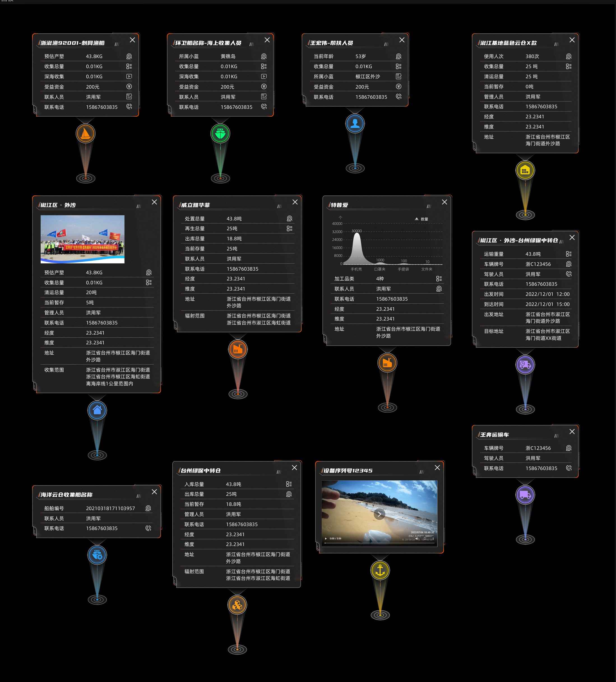Click the purple clock-truck marker under 外沙-台州绿保中转仓
This screenshot has width=616, height=682.
click(525, 365)
